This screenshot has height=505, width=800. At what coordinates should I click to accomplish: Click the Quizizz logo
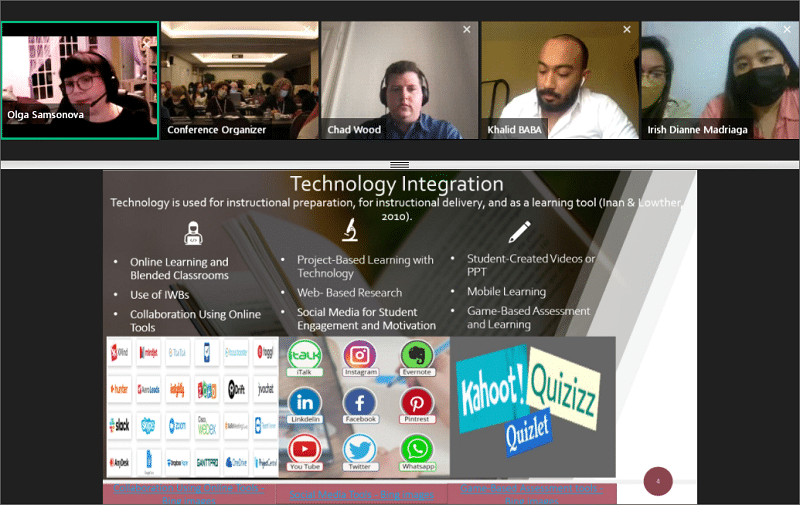[x=563, y=389]
